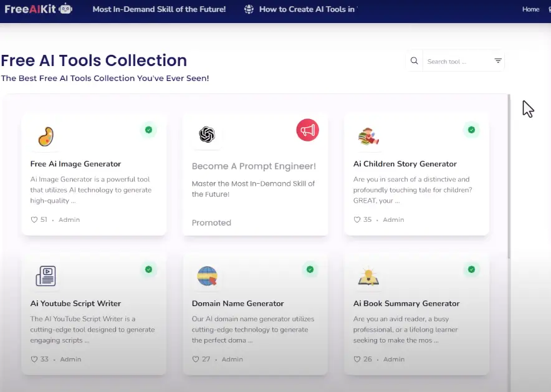Open the Ai Youtube Script Writer title
The image size is (551, 392).
click(x=75, y=304)
